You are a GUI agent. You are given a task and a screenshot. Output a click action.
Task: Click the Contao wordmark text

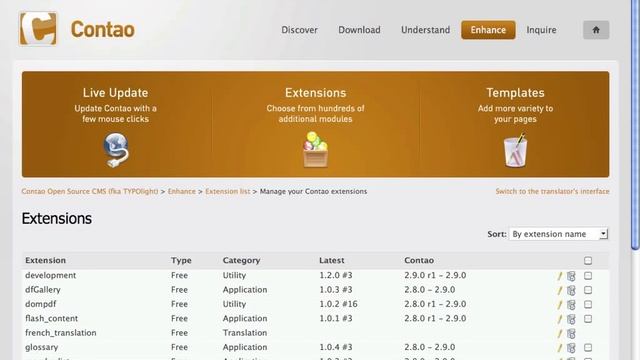click(102, 29)
